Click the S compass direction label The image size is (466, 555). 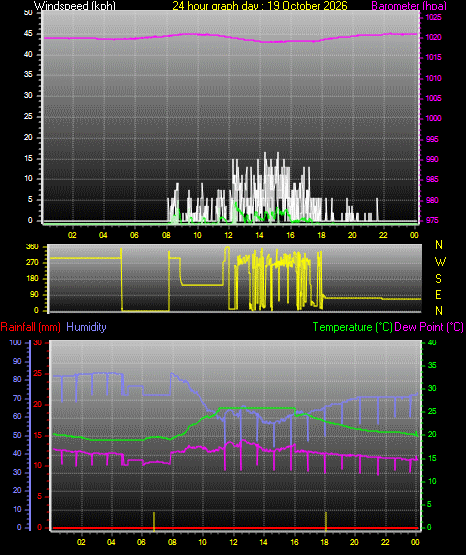click(x=438, y=279)
